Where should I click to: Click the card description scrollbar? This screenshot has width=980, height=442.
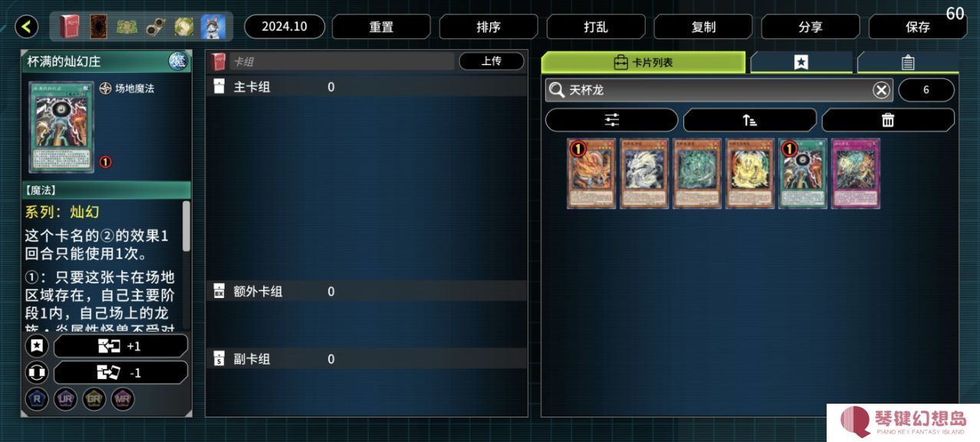(x=186, y=226)
